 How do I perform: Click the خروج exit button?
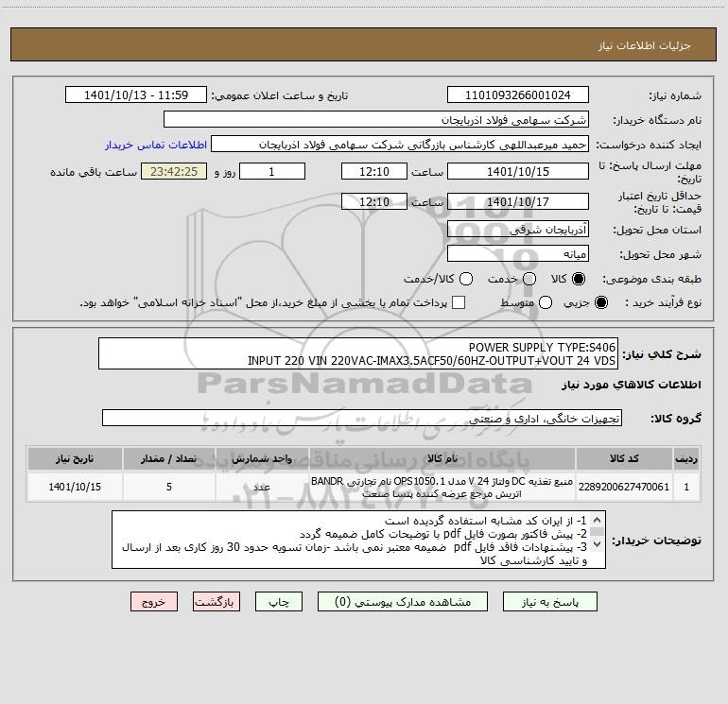(x=154, y=602)
